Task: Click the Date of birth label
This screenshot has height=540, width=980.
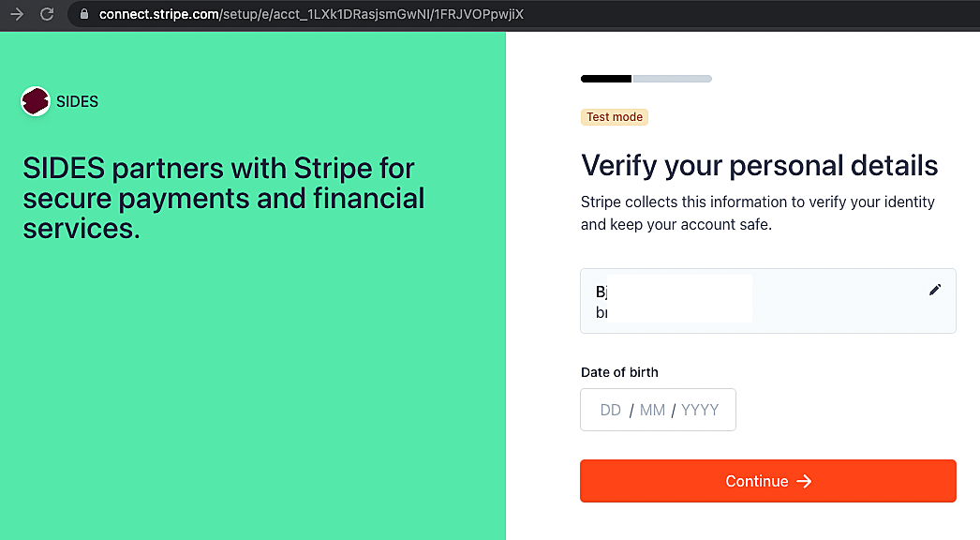Action: 619,372
